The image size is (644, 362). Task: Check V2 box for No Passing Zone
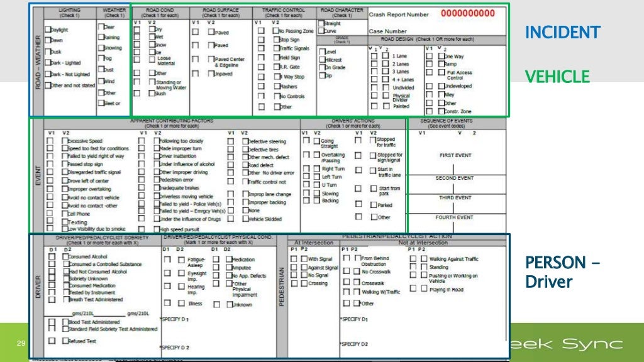[275, 30]
